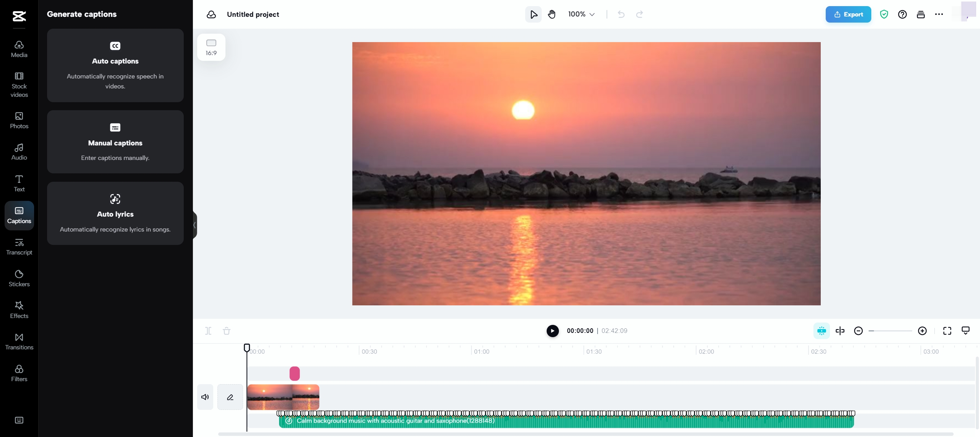The height and width of the screenshot is (437, 980).
Task: Click the timeline zoom slider
Action: (890, 331)
